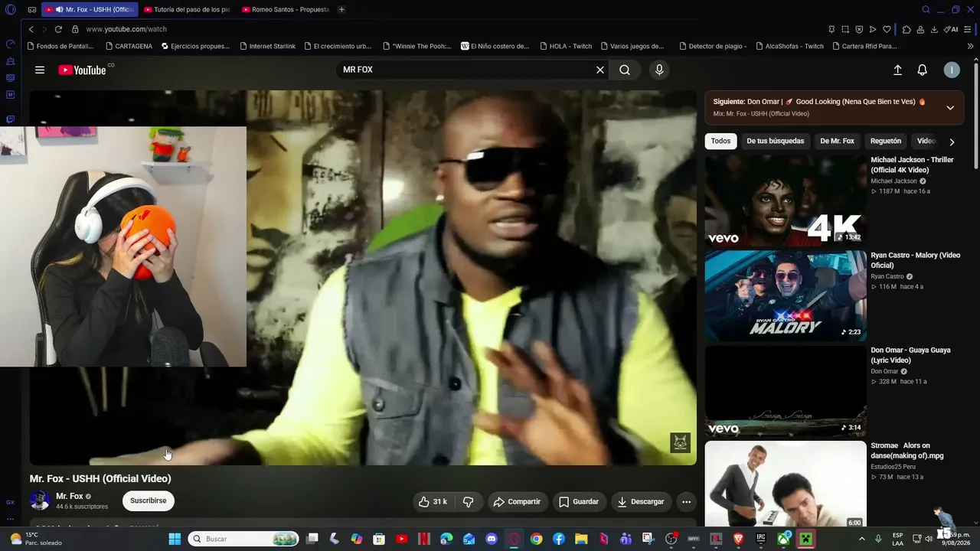The image size is (980, 551).
Task: Open Don Omar Guaya Guaya title
Action: click(x=910, y=355)
